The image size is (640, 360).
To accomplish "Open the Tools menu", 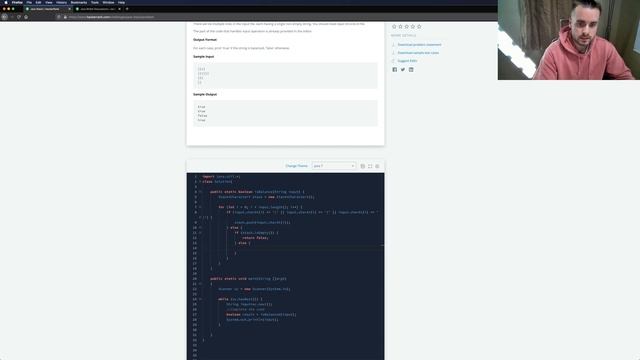I will pyautogui.click(x=95, y=2).
